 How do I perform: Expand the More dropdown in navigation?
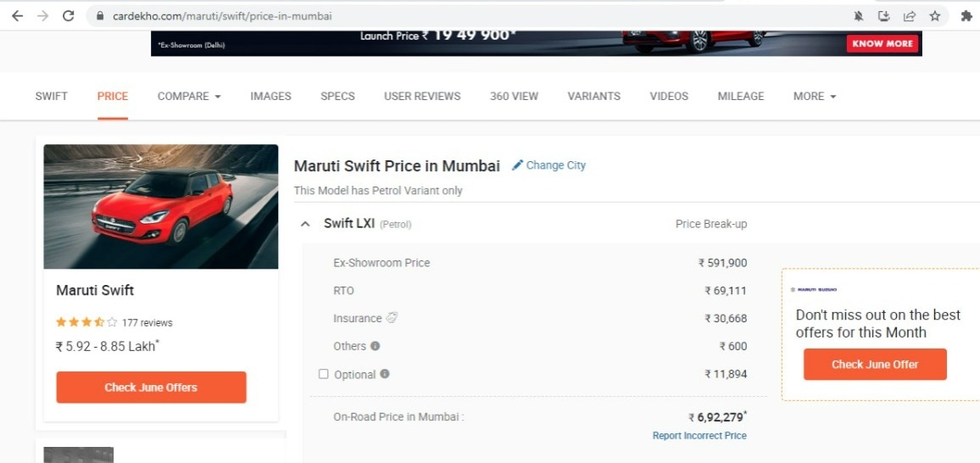click(x=814, y=97)
